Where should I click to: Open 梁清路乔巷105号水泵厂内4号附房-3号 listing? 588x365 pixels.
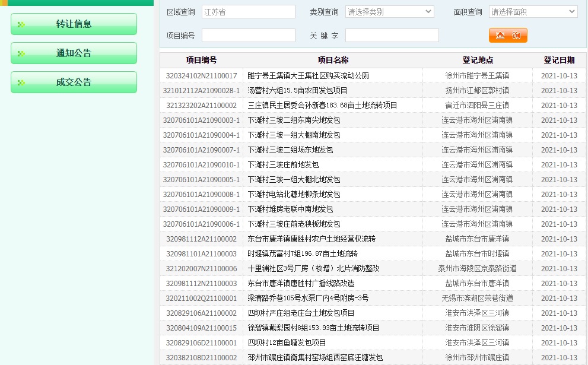308,299
